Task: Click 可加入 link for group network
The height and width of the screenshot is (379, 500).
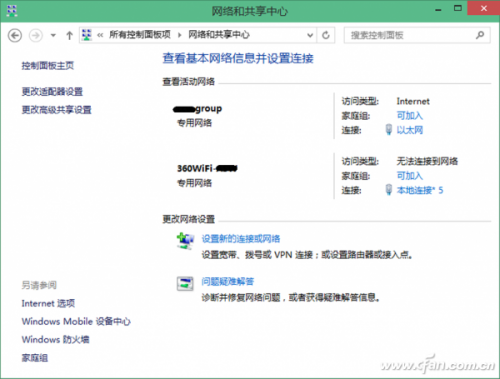Action: (410, 116)
